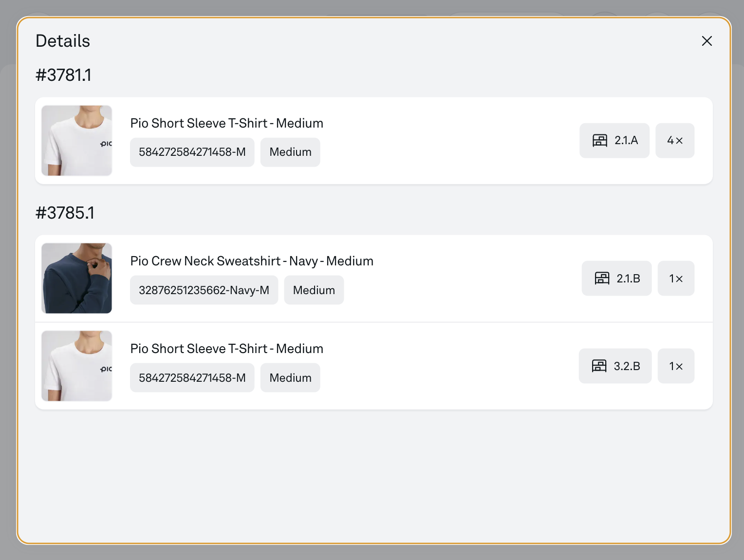
Task: Click the #3785.1 order heading
Action: pyautogui.click(x=65, y=213)
